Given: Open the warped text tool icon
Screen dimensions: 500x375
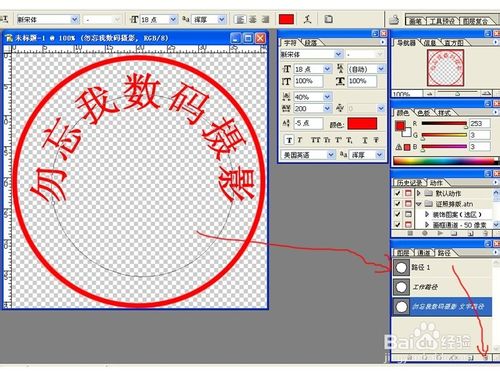Looking at the screenshot, I should pyautogui.click(x=307, y=19).
